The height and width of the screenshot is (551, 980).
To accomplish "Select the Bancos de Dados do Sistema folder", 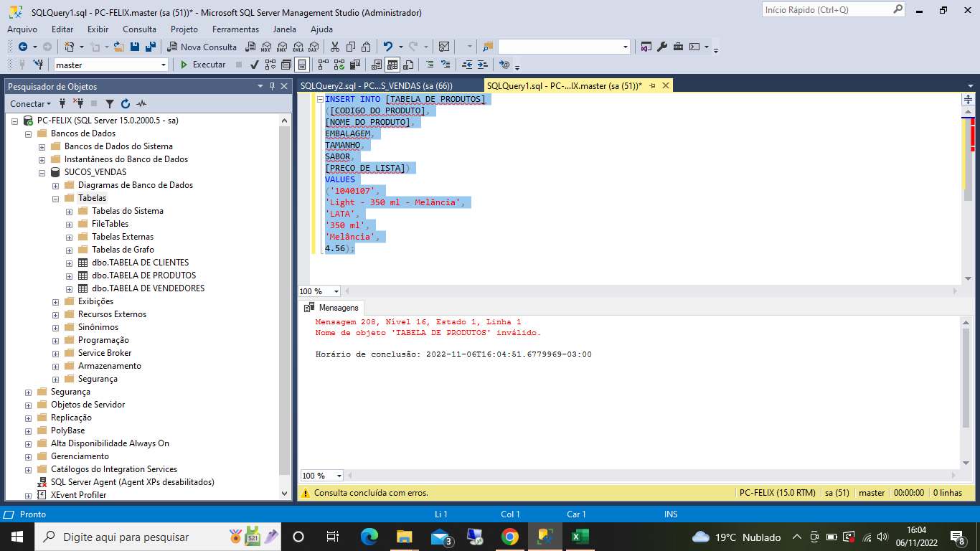I will [118, 146].
